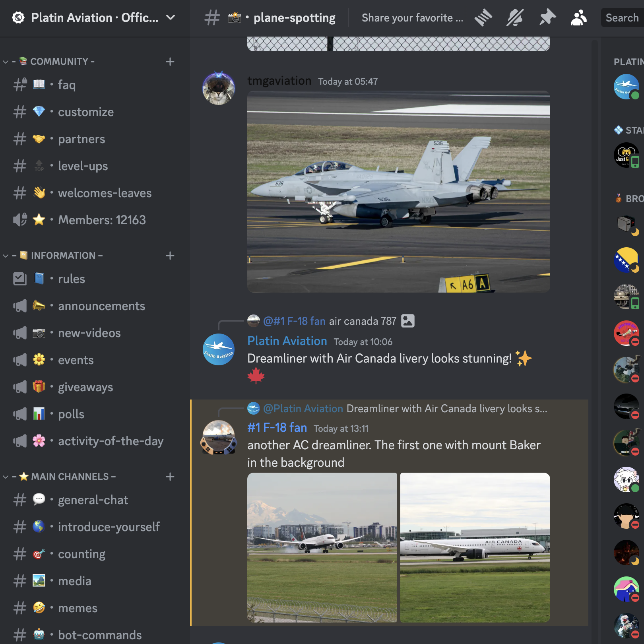Click the Members: 12163 voice channel
The width and height of the screenshot is (644, 644).
click(95, 220)
